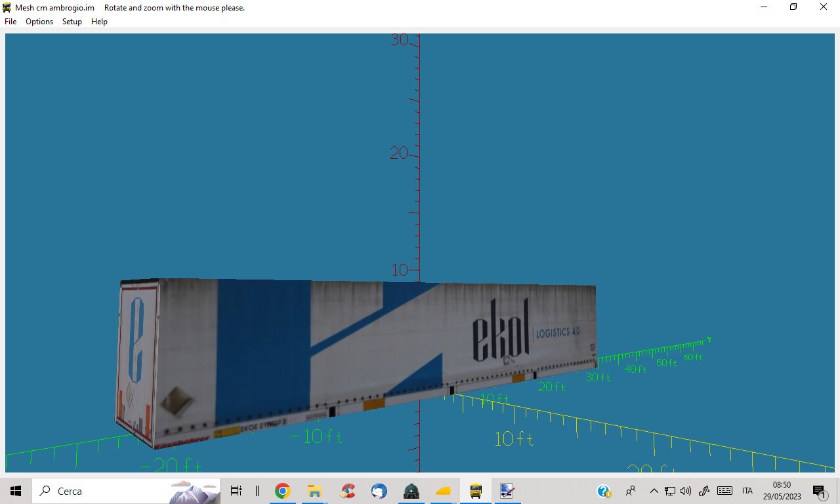
Task: Launch Google Chrome from the taskbar
Action: click(283, 491)
